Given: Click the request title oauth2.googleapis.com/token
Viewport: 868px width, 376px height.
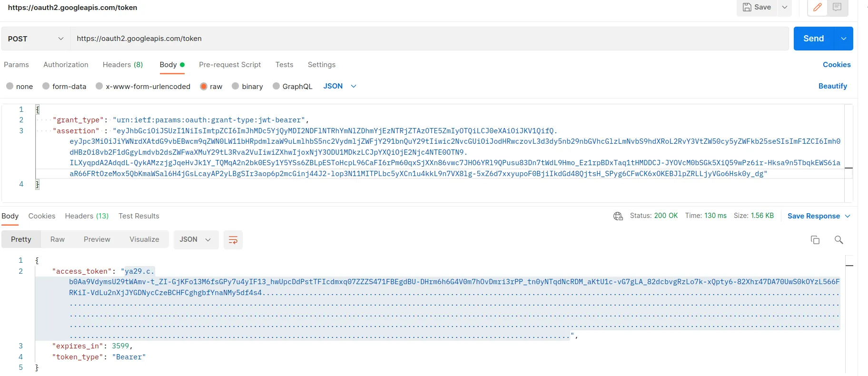Looking at the screenshot, I should [x=72, y=8].
